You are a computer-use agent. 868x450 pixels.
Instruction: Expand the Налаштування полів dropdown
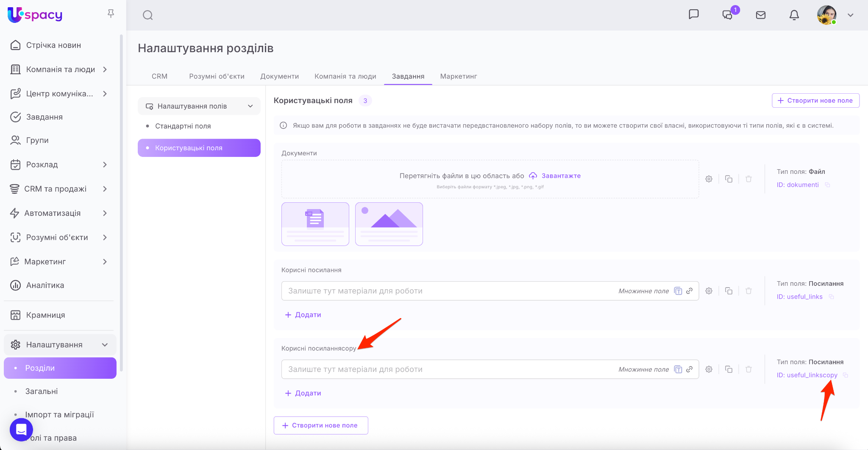[x=250, y=106]
